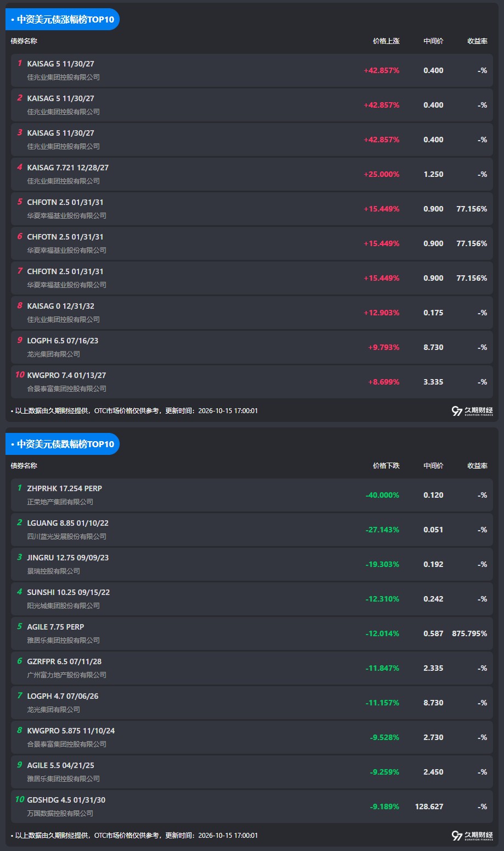The height and width of the screenshot is (851, 504).
Task: Click issuer name 四川蓝光发展股份有限公司
Action: point(67,537)
